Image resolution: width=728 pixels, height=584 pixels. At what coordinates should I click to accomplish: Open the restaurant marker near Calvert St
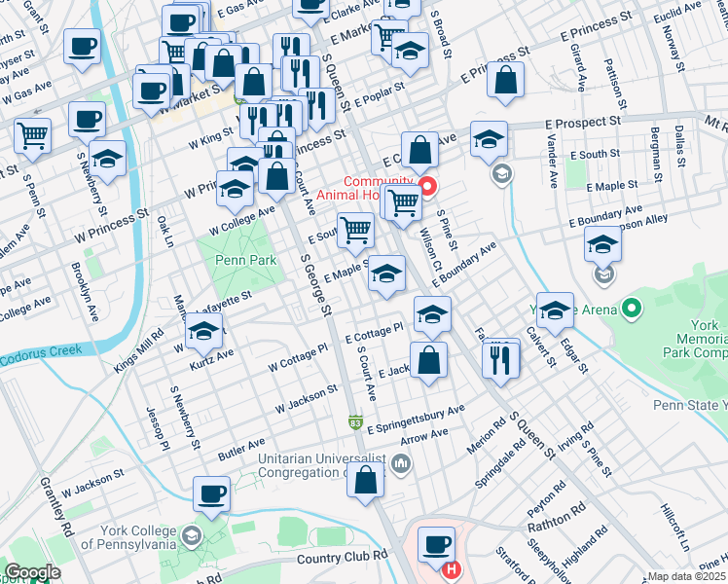[500, 364]
